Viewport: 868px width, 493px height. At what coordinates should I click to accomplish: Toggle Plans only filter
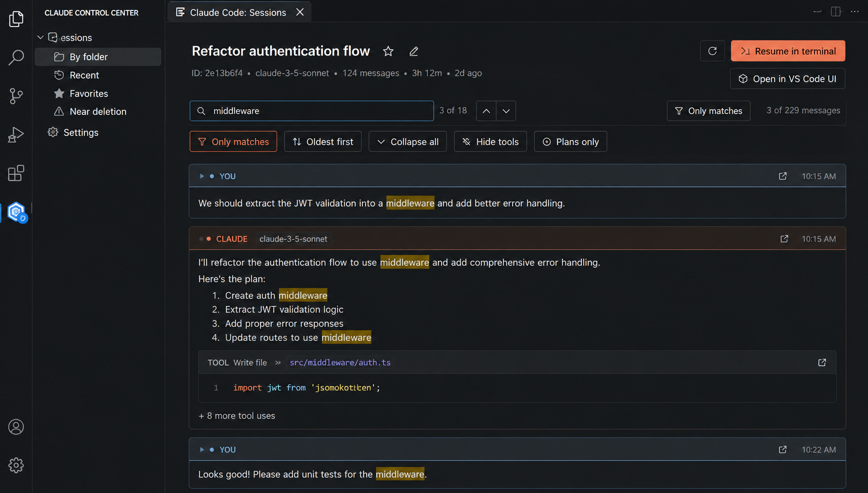tap(571, 142)
